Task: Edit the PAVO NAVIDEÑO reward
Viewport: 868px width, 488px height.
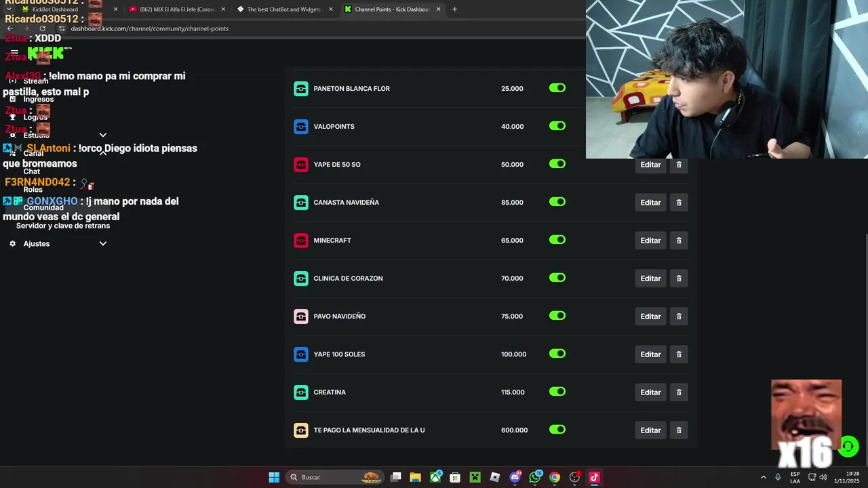Action: (650, 317)
